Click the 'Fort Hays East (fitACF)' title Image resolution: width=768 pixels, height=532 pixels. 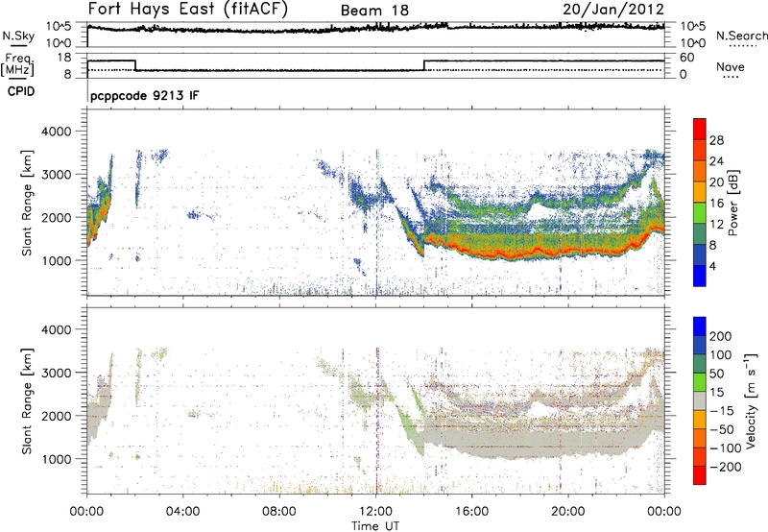pos(188,9)
